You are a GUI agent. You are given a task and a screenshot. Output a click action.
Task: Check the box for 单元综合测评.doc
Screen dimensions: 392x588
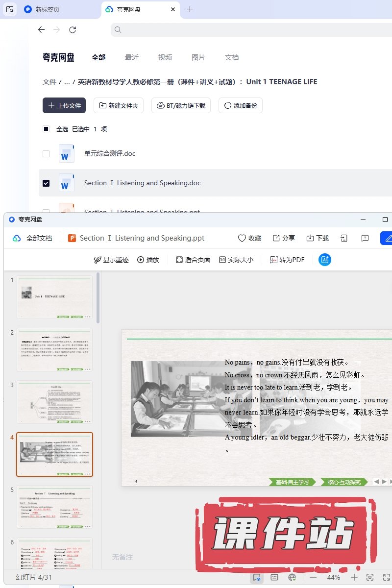46,154
